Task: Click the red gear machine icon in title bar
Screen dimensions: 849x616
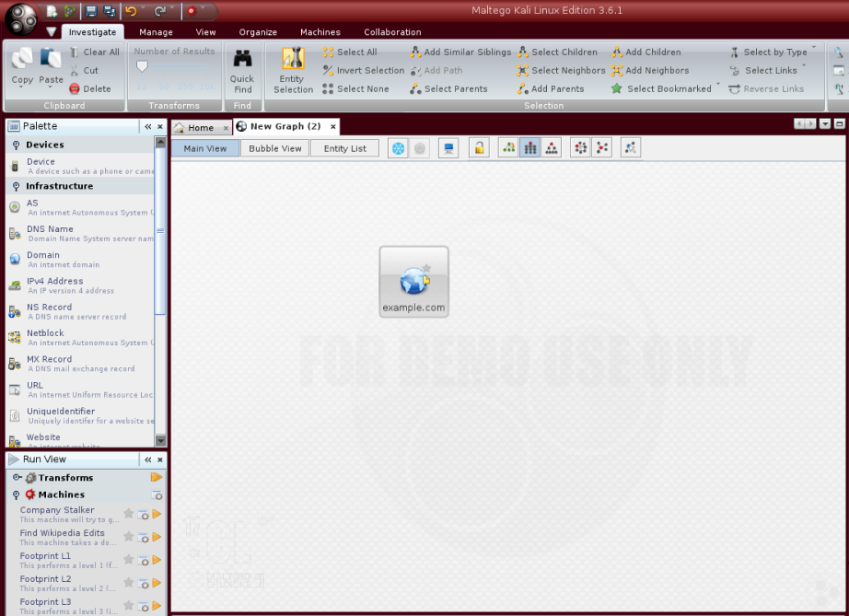Action: [192, 11]
